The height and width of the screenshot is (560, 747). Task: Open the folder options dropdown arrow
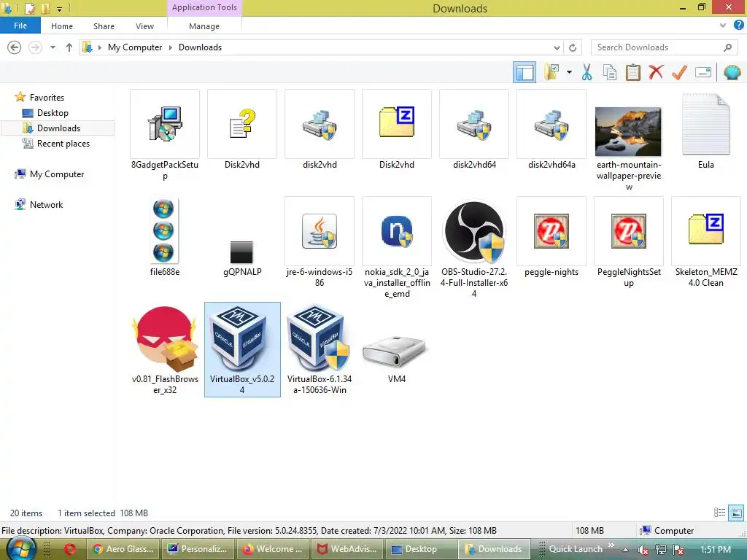pyautogui.click(x=569, y=72)
